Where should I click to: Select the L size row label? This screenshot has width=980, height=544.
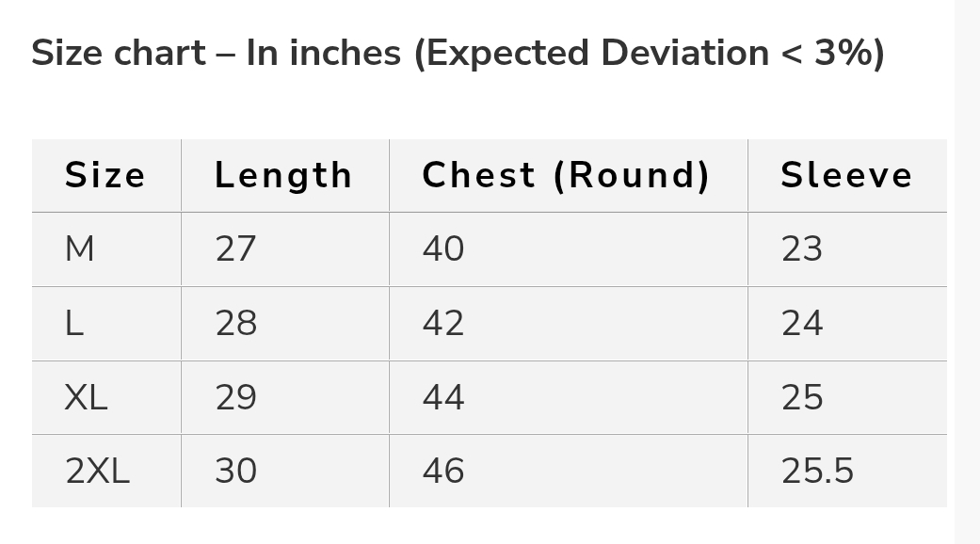74,324
